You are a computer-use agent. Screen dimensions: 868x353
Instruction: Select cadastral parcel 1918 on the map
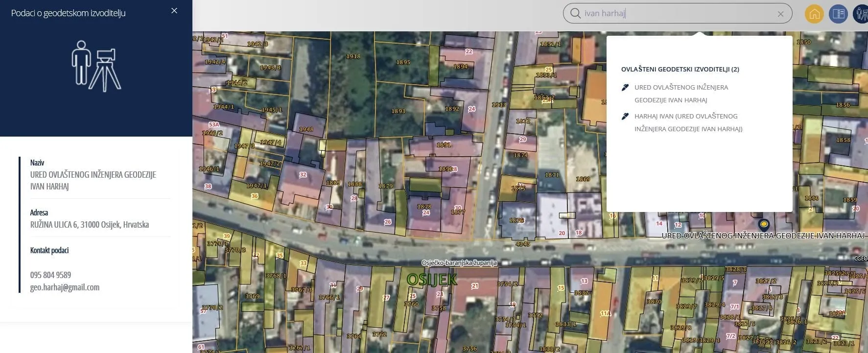353,57
